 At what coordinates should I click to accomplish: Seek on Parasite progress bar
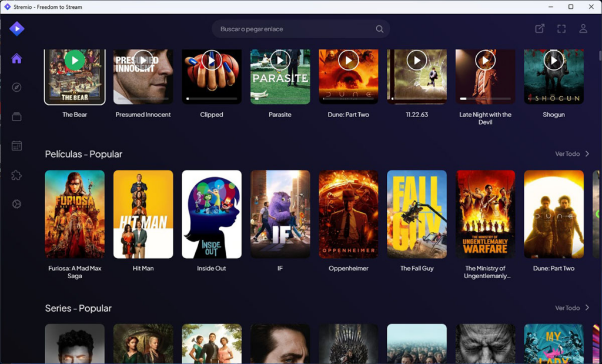pos(280,99)
